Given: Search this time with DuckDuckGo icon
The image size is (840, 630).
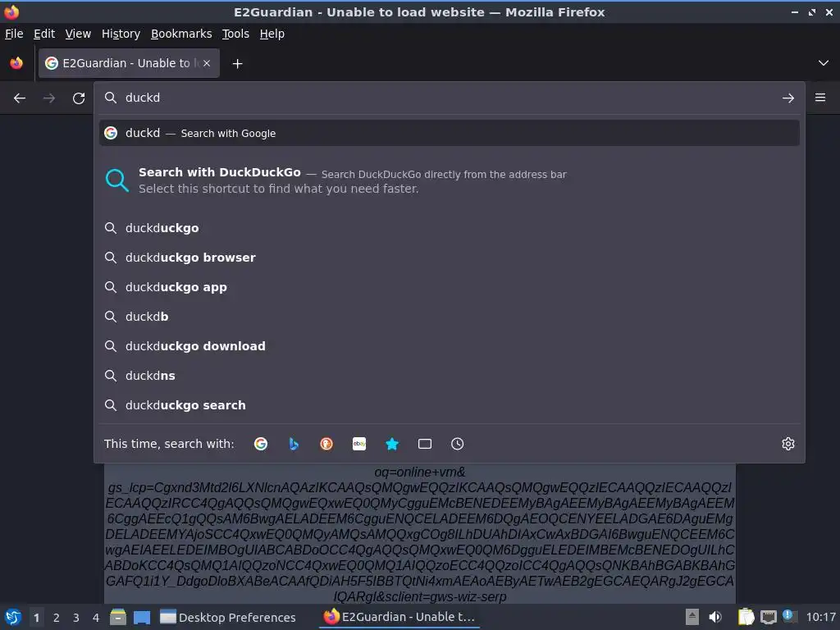Looking at the screenshot, I should 326,444.
